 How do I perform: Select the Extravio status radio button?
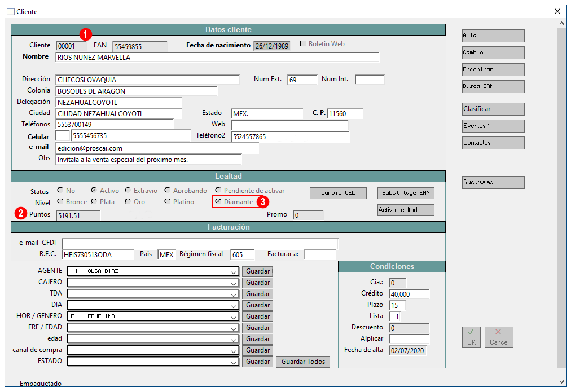[x=128, y=190]
